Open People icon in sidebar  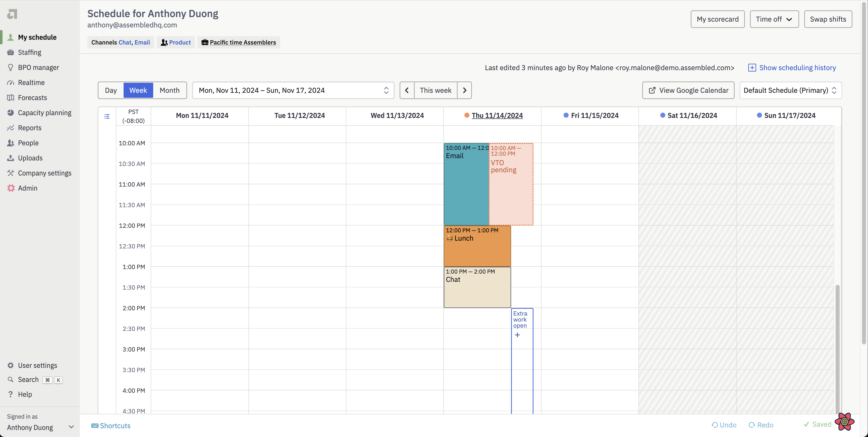point(11,143)
